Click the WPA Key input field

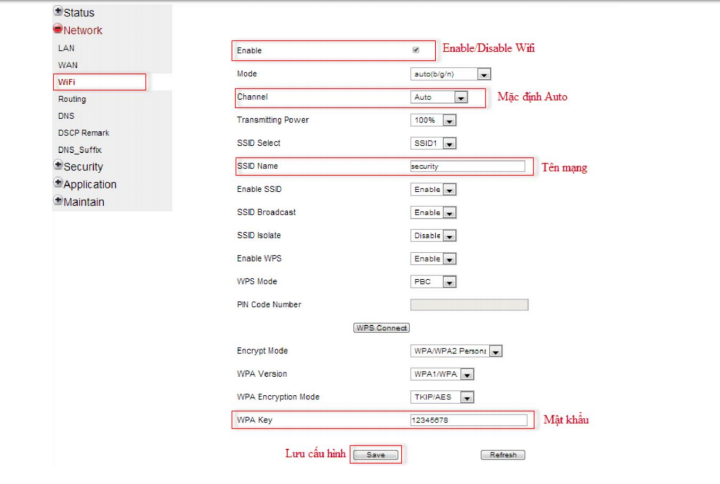point(467,420)
